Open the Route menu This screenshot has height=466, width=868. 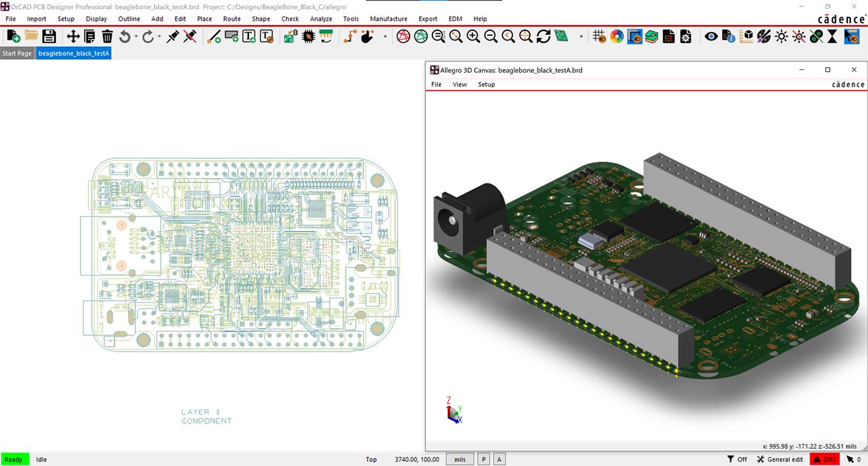click(231, 19)
